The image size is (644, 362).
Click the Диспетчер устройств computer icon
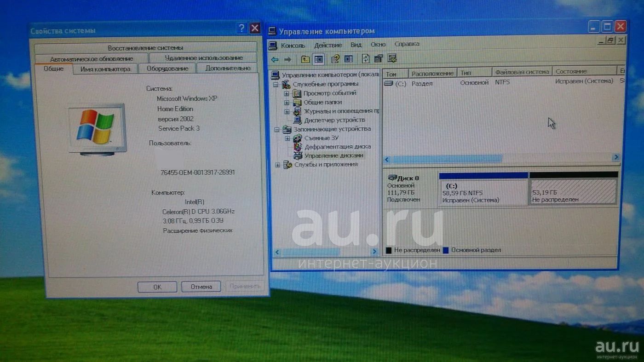click(x=298, y=120)
